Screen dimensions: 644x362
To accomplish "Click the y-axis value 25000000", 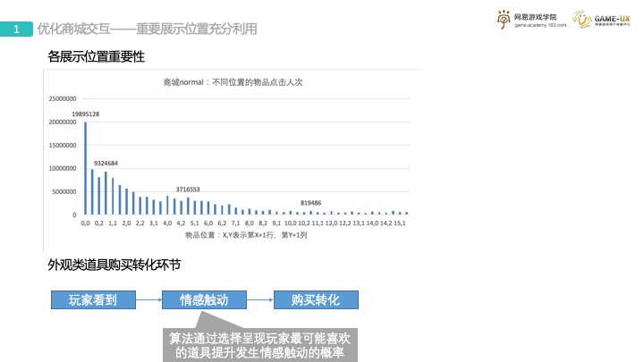I will point(63,98).
